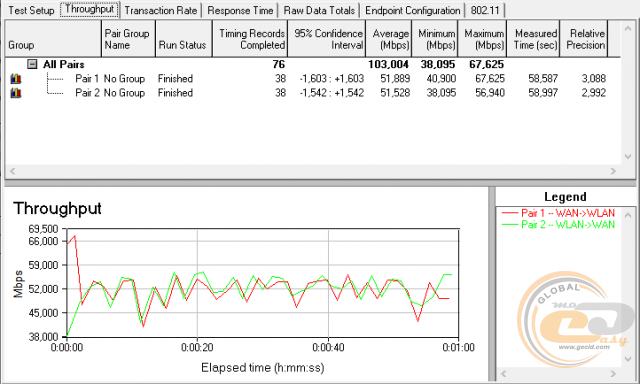Open the Response Time tab
This screenshot has width=640, height=384.
point(240,10)
